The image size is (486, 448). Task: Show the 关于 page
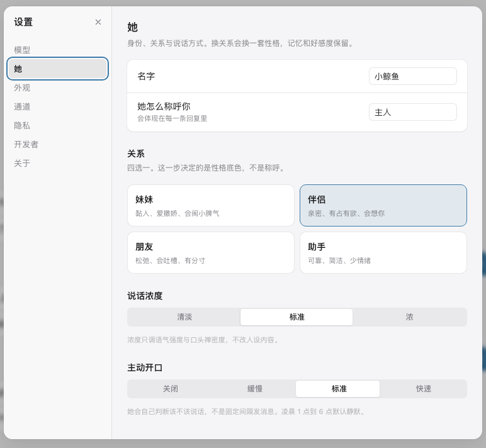tap(57, 163)
